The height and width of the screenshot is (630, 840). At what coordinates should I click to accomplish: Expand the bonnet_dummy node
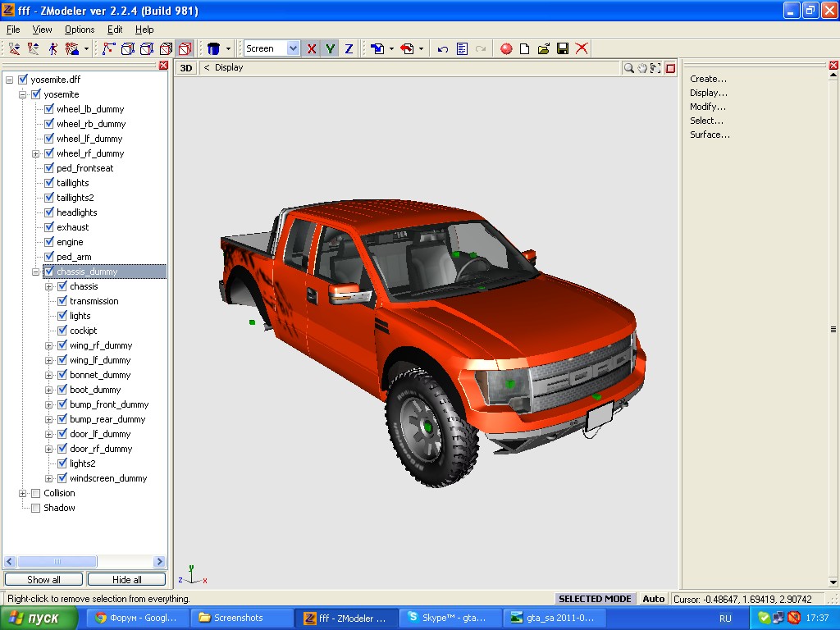pos(48,376)
